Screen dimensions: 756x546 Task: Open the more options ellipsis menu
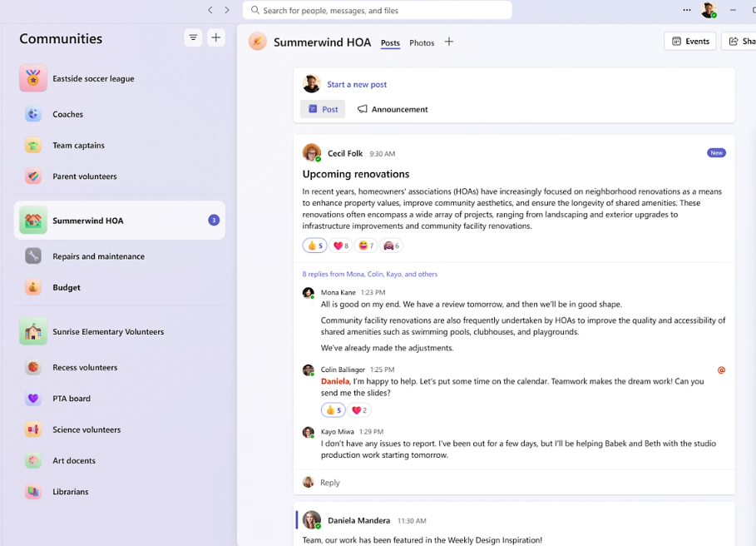click(687, 10)
